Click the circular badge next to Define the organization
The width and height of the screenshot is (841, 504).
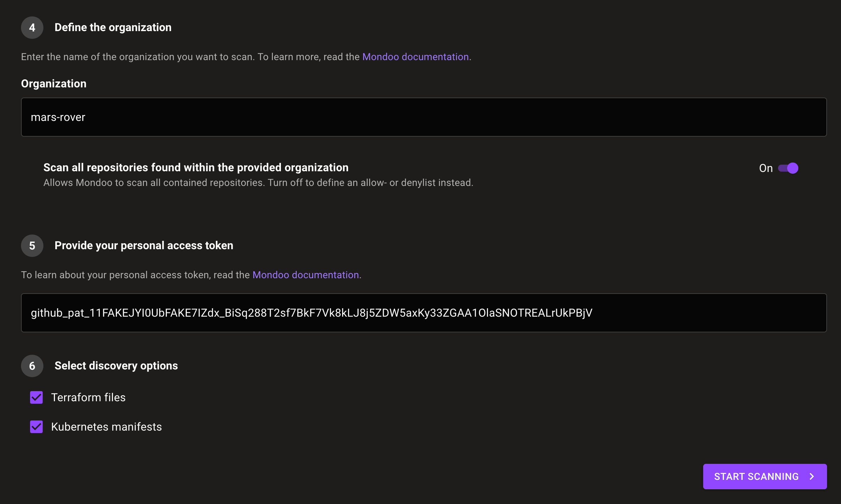coord(32,28)
